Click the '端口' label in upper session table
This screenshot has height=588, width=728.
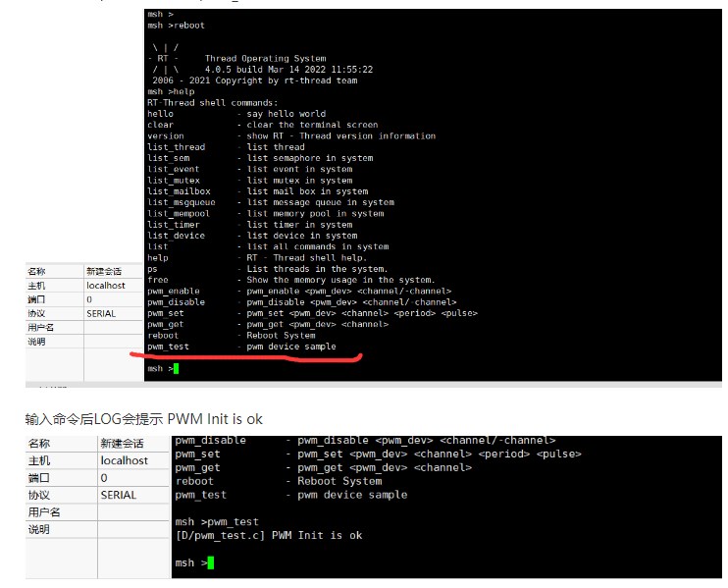click(36, 299)
